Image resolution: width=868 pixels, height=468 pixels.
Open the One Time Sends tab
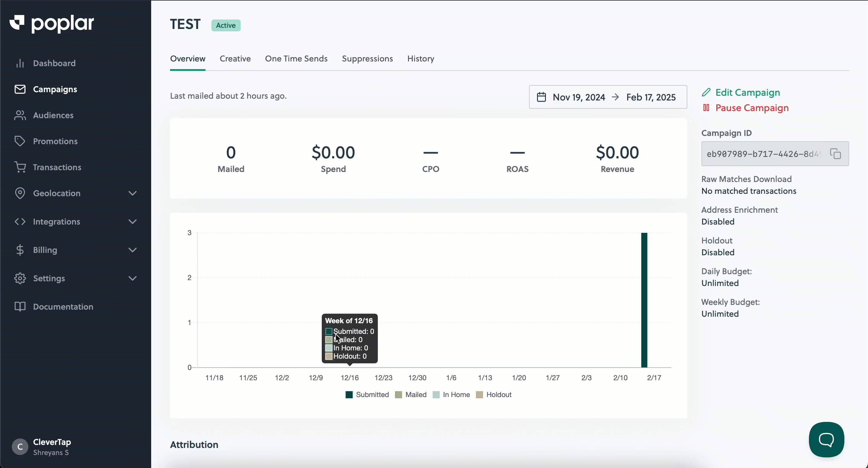pyautogui.click(x=296, y=59)
